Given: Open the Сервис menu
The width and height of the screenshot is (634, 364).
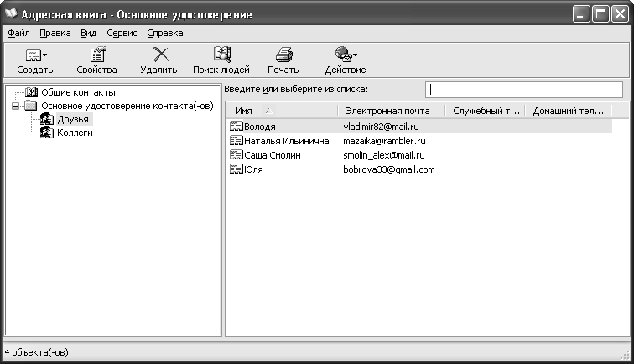Looking at the screenshot, I should pyautogui.click(x=122, y=34).
